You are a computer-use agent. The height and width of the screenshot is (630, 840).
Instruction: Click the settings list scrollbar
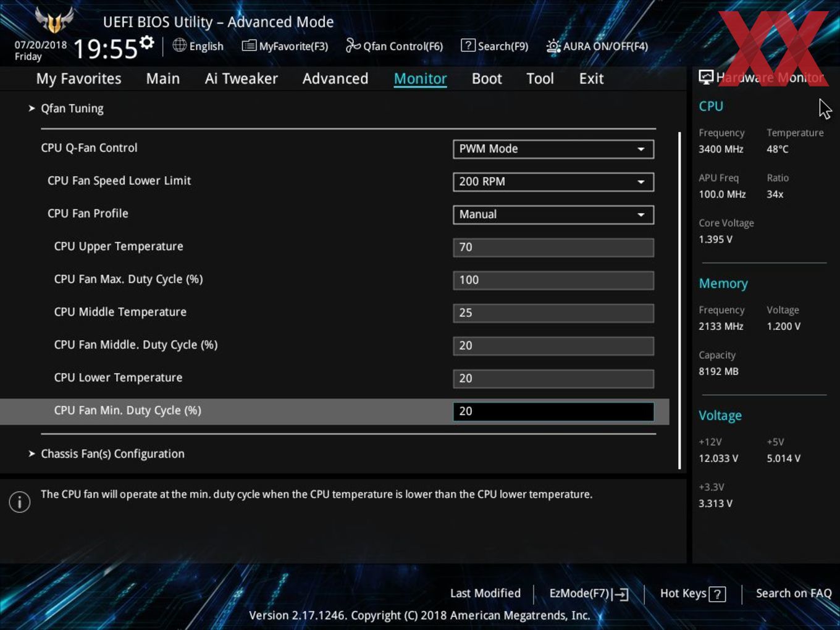pyautogui.click(x=679, y=301)
